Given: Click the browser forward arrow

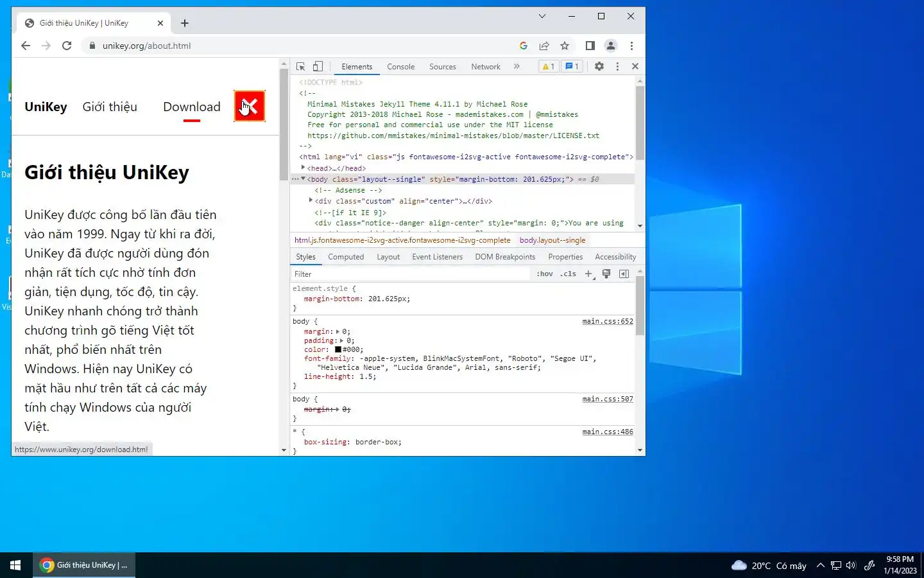Looking at the screenshot, I should coord(46,46).
